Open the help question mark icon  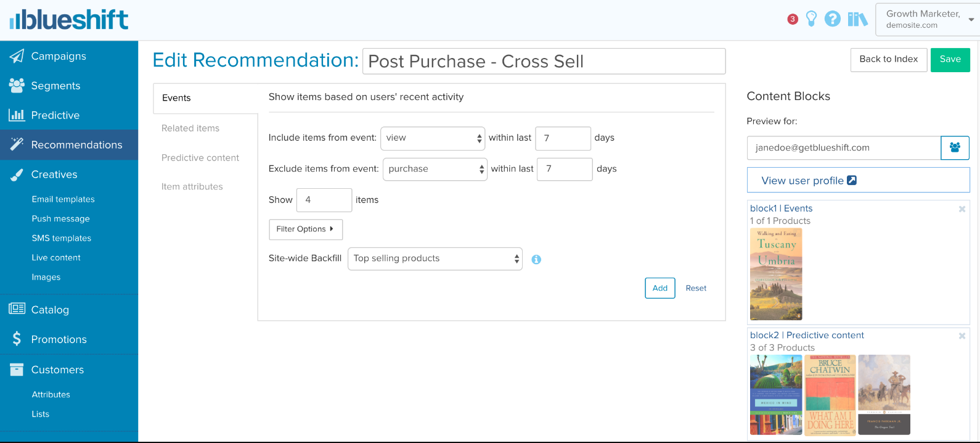(832, 19)
